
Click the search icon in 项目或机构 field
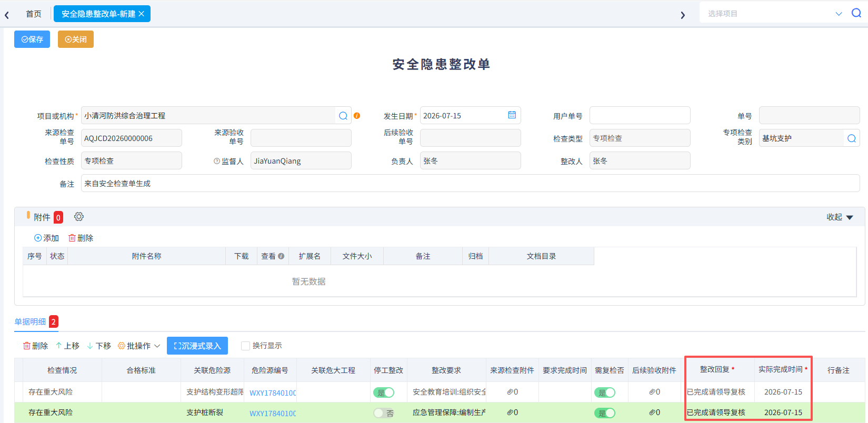point(343,116)
